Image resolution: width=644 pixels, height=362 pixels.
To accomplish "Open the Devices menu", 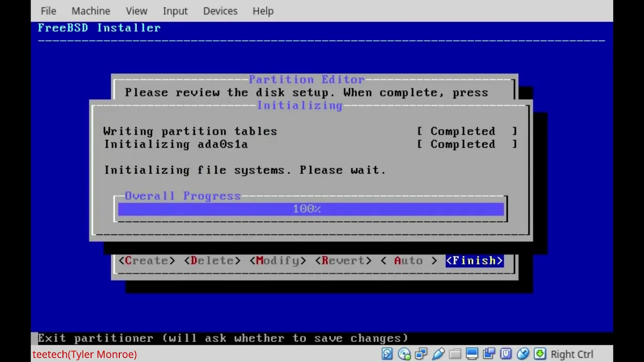I will [220, 11].
